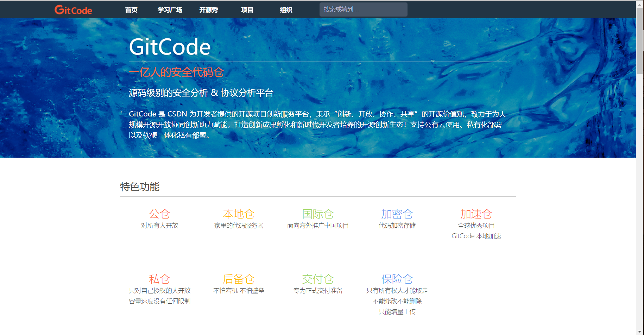
Task: Open the 加密仓 feature
Action: [397, 214]
